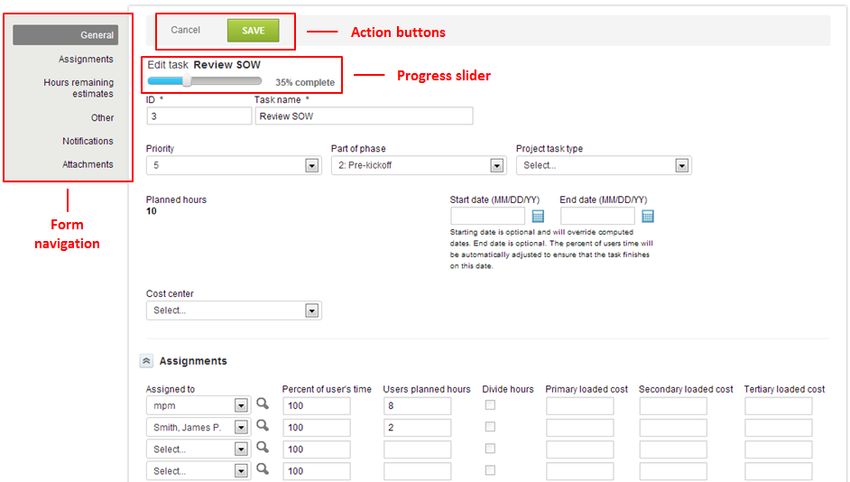Click Primary loaded cost field for mpm
850x482 pixels.
579,406
